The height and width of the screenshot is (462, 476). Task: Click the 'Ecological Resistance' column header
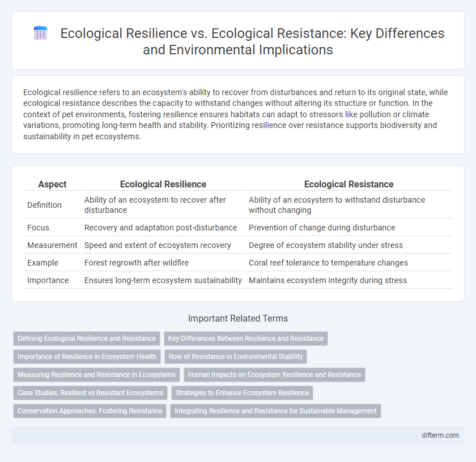click(348, 184)
